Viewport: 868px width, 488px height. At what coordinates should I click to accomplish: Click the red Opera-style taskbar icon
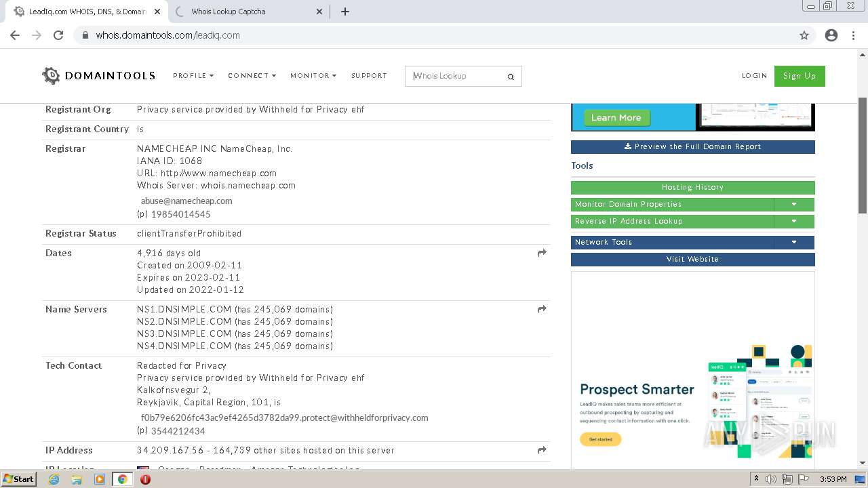pyautogui.click(x=145, y=479)
